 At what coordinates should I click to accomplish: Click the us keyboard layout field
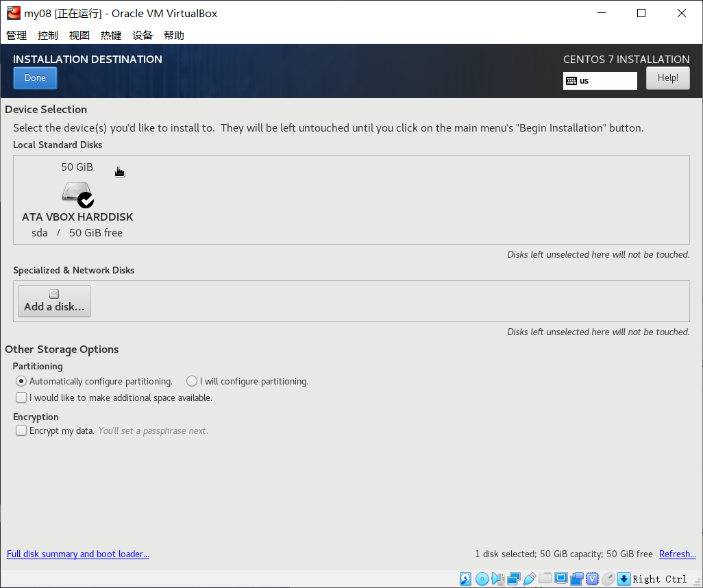tap(600, 81)
